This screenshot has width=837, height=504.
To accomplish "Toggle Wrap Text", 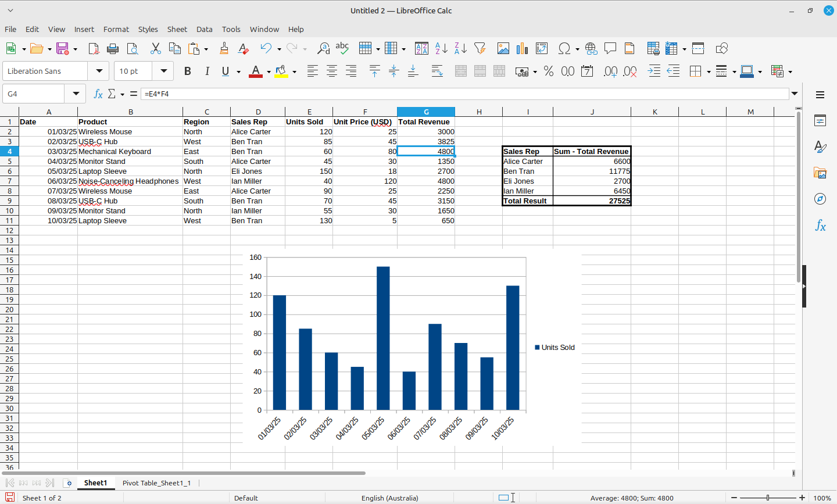I will click(x=437, y=71).
